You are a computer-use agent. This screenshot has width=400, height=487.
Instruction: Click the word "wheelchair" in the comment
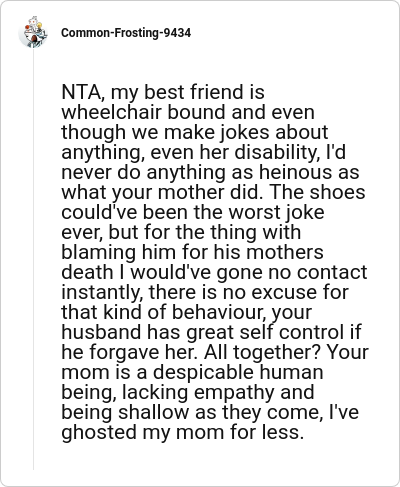[x=111, y=112]
